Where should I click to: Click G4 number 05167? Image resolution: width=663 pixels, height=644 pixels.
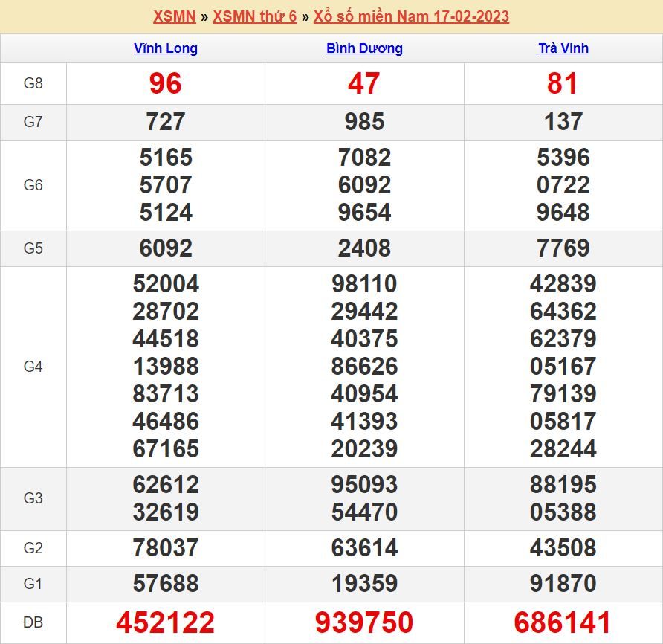tap(563, 367)
